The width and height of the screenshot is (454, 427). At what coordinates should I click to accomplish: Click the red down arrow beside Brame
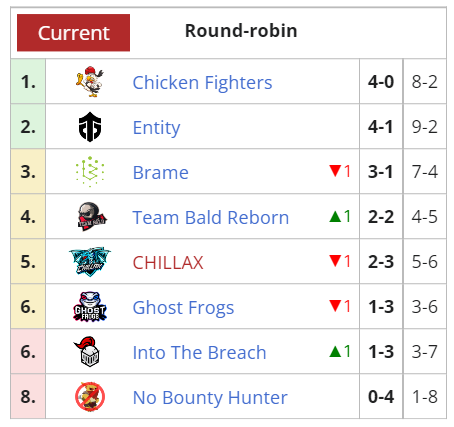tap(335, 171)
